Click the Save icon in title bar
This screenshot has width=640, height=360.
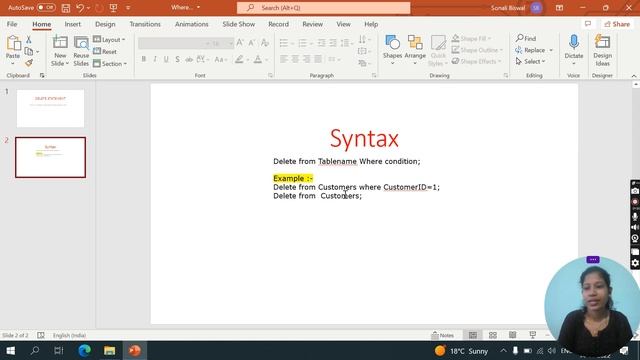65,8
